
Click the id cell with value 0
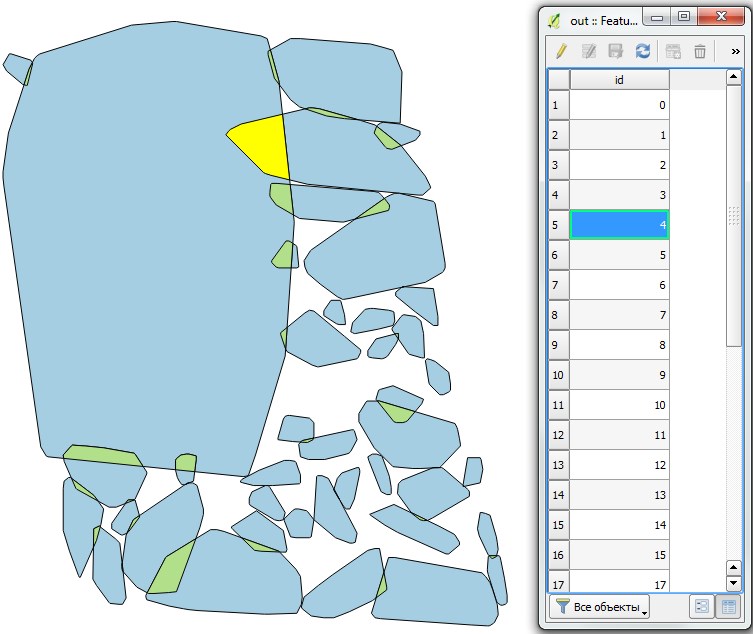tap(619, 105)
